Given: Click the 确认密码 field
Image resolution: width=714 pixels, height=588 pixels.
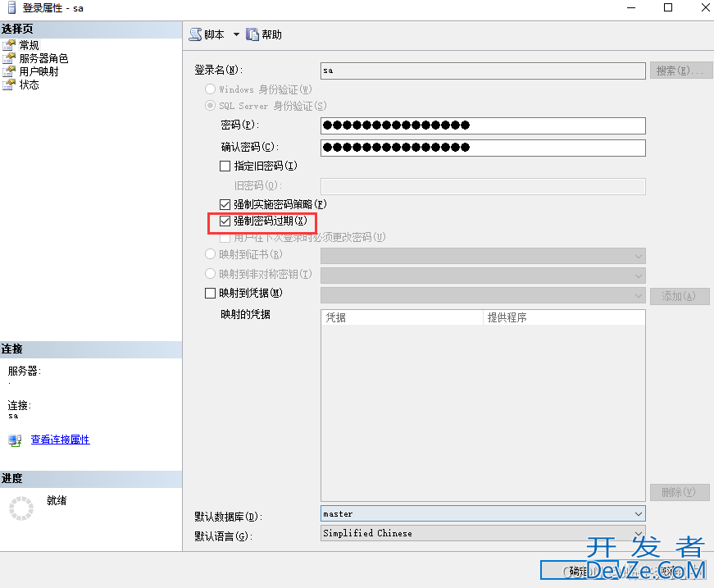Looking at the screenshot, I should [483, 148].
